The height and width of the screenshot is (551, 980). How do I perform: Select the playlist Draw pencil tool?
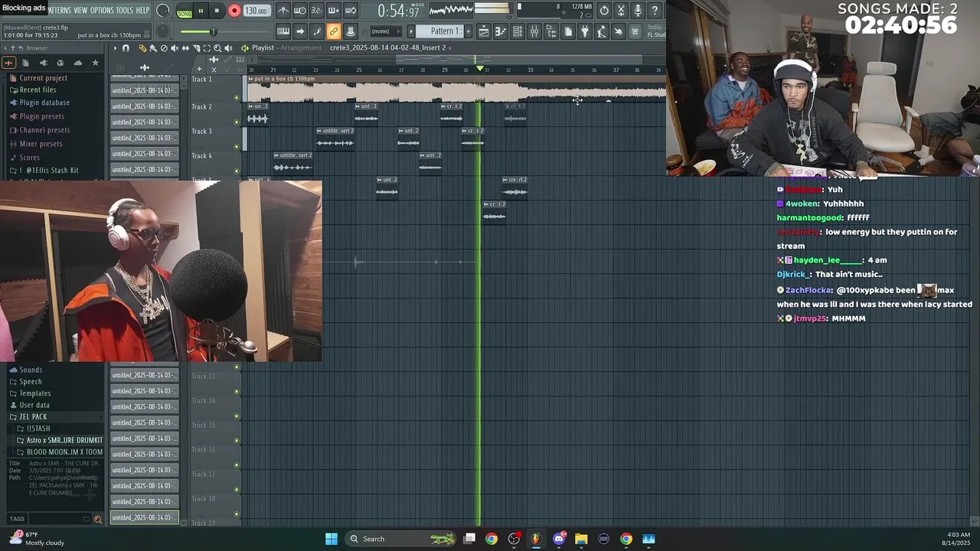click(142, 48)
